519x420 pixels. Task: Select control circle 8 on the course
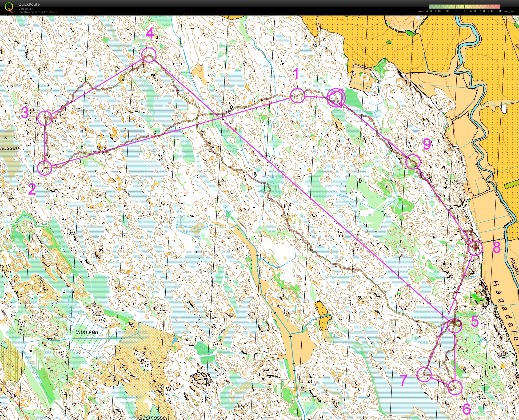click(x=475, y=248)
